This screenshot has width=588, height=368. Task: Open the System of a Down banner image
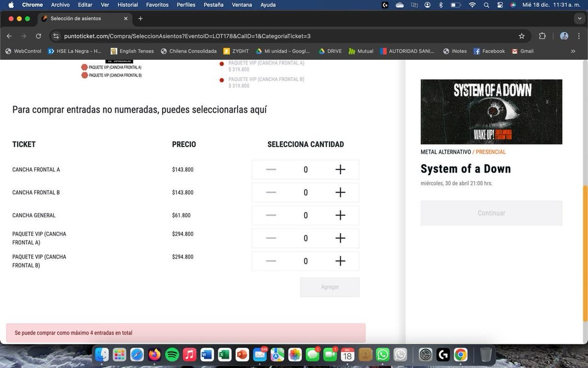pyautogui.click(x=491, y=112)
